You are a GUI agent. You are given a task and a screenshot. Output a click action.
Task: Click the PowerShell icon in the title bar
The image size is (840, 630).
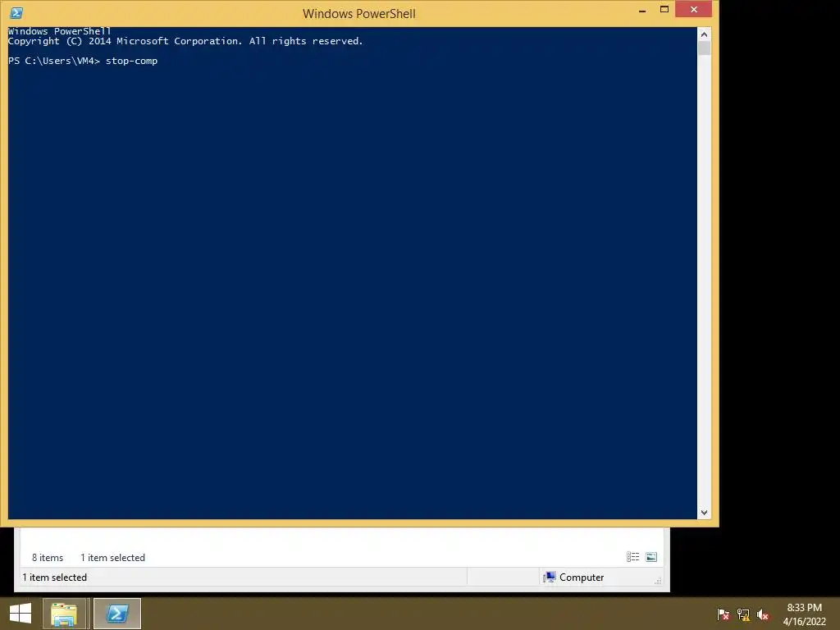click(x=16, y=13)
